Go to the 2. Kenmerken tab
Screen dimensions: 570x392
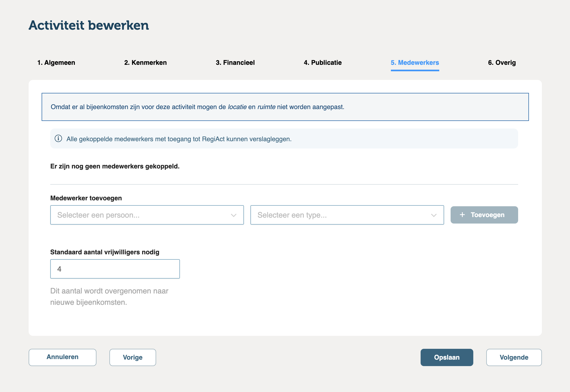(x=145, y=63)
